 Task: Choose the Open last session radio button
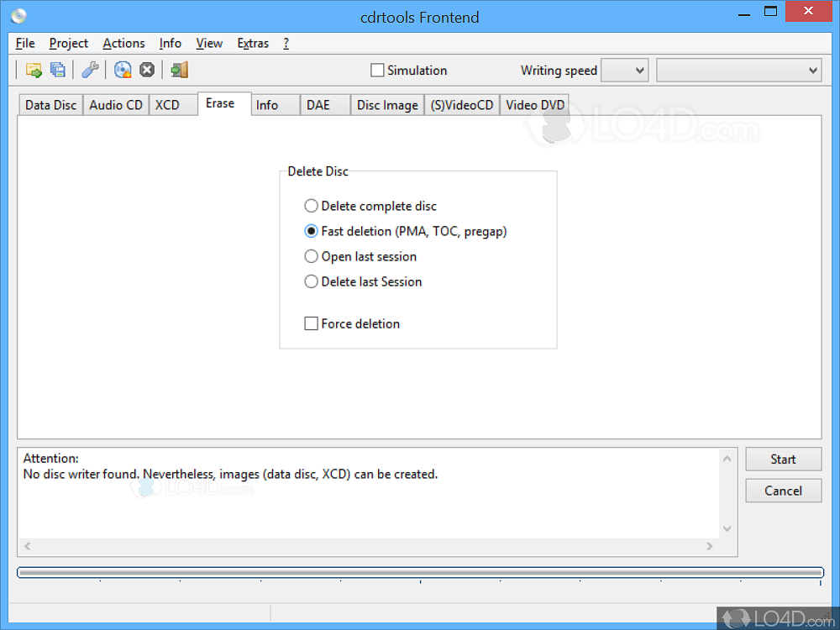click(x=312, y=256)
